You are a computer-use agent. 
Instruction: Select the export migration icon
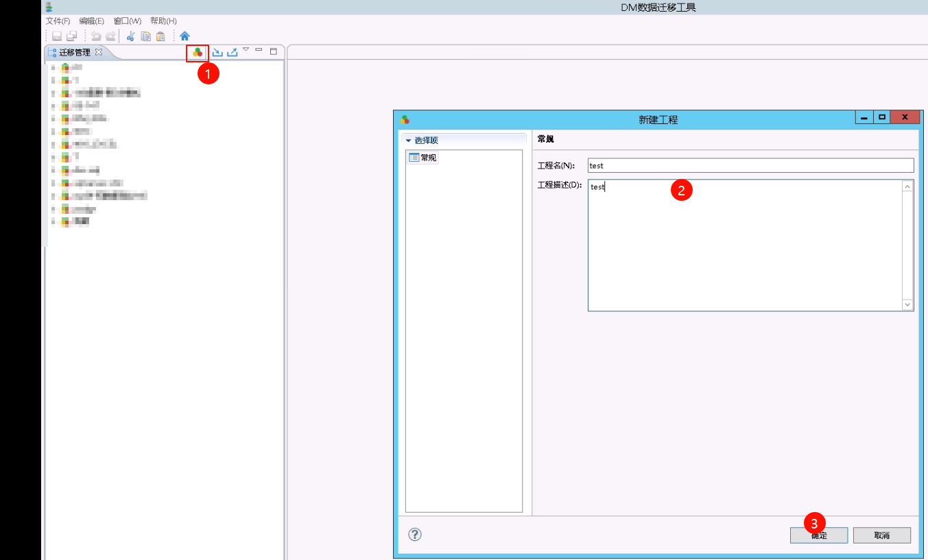(231, 51)
